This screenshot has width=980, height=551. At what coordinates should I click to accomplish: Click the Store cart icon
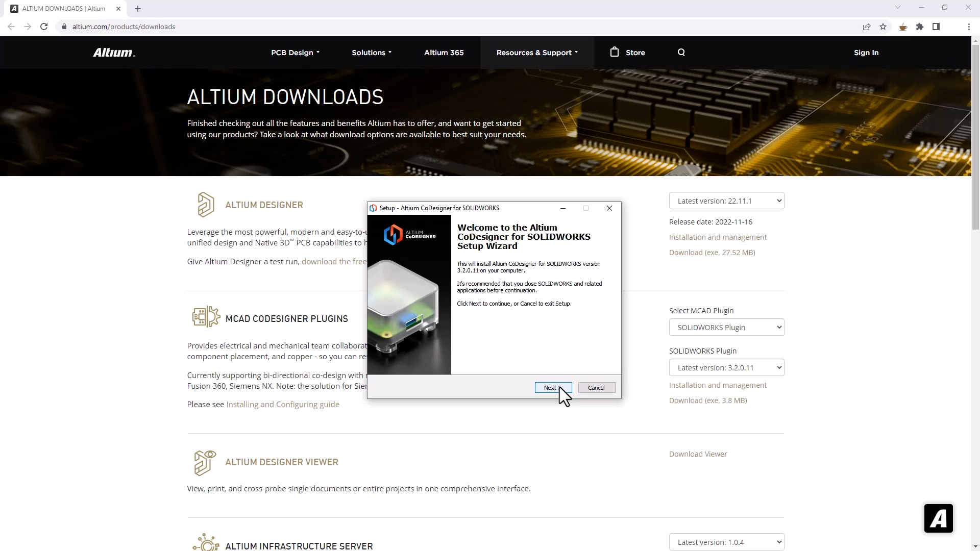pyautogui.click(x=614, y=52)
